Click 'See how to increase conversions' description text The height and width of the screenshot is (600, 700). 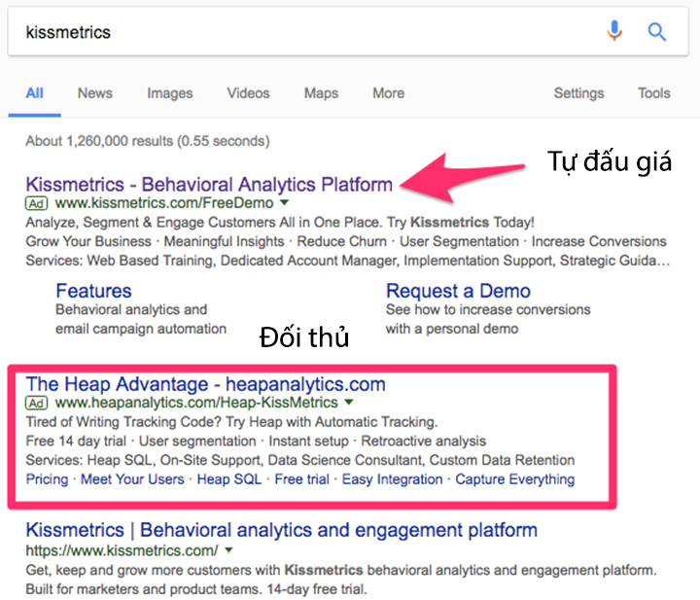[x=488, y=319]
